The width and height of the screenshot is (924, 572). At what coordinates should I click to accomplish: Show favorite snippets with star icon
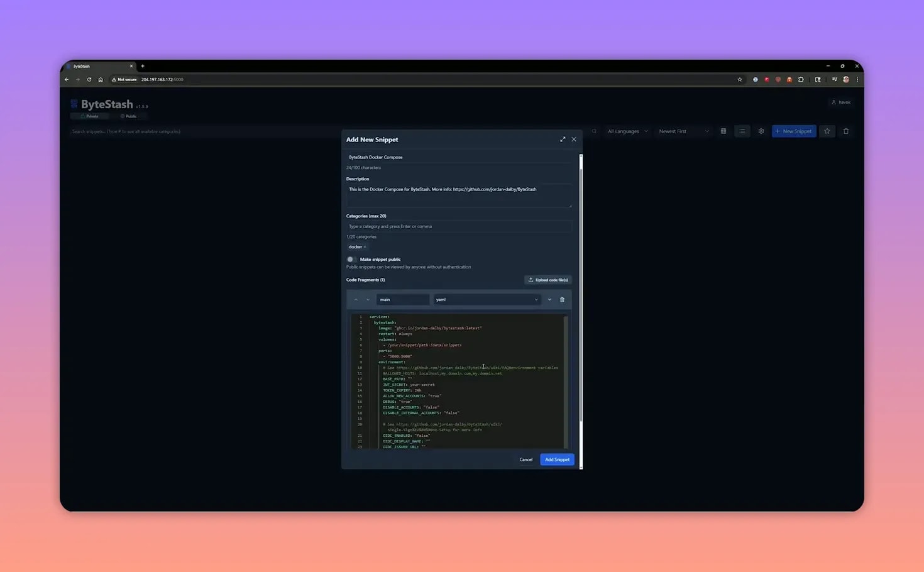[x=827, y=131]
